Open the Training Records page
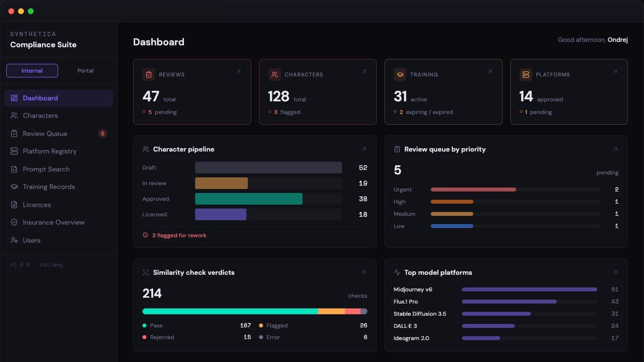Screen dimensions: 644x362 pyautogui.click(x=59, y=187)
